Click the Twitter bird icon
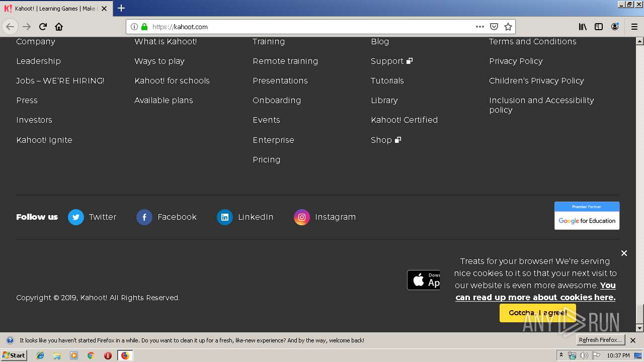Screen dimensions: 644x362 (76, 217)
